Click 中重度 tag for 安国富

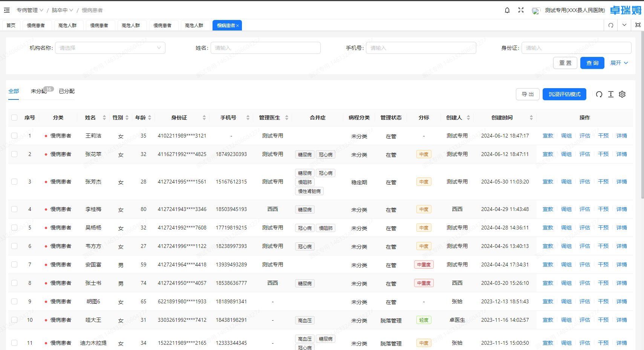(x=424, y=264)
